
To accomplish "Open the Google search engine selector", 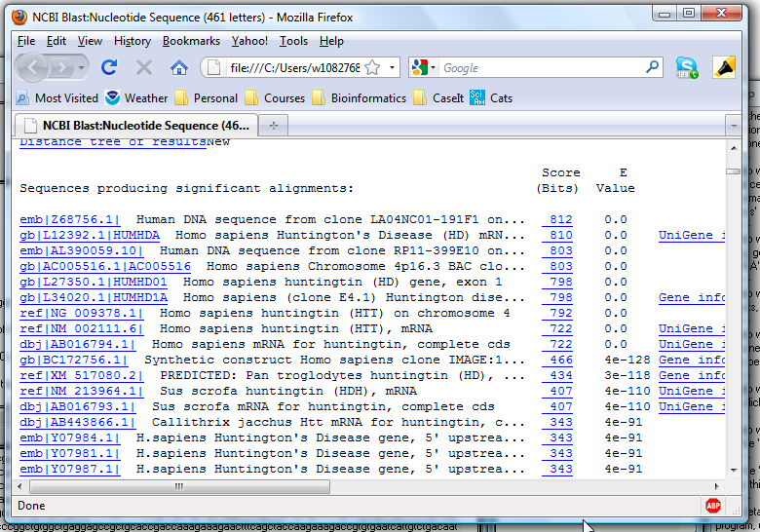I will [423, 67].
